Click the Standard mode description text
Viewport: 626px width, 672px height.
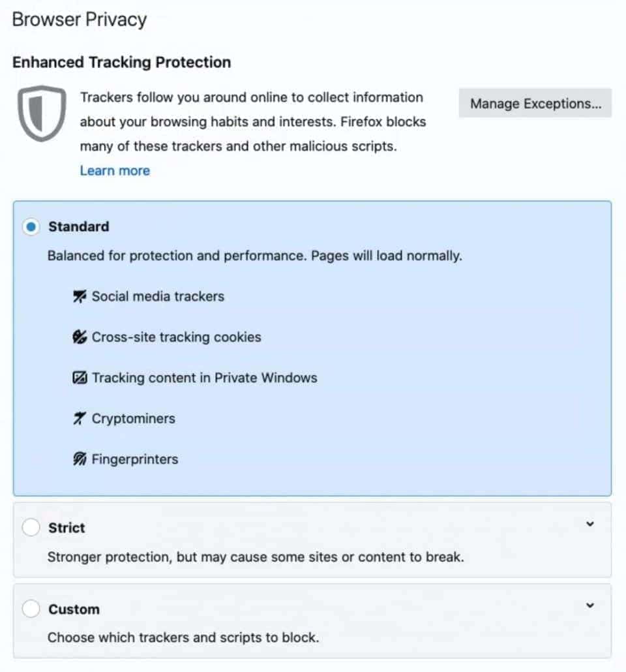point(255,255)
